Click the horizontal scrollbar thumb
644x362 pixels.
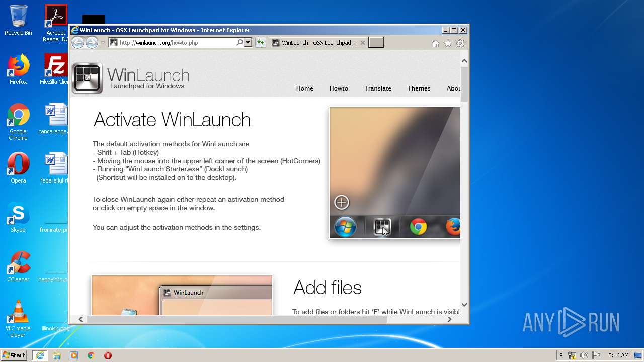237,319
